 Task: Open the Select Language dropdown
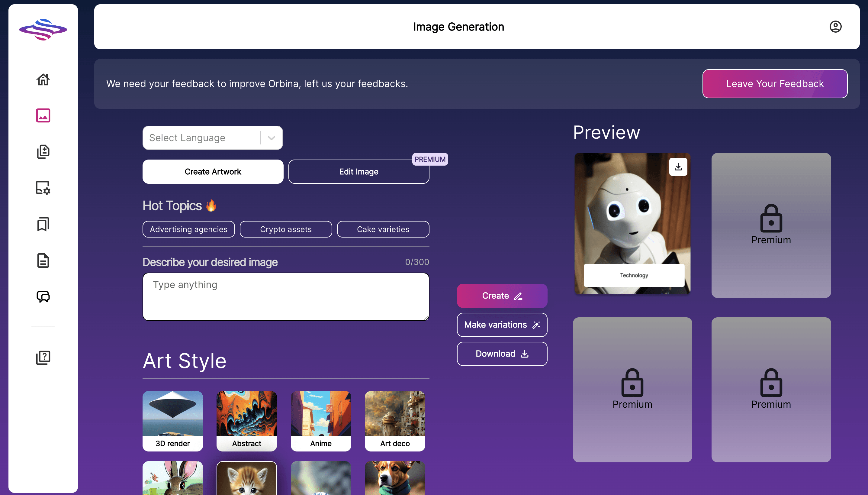click(213, 138)
